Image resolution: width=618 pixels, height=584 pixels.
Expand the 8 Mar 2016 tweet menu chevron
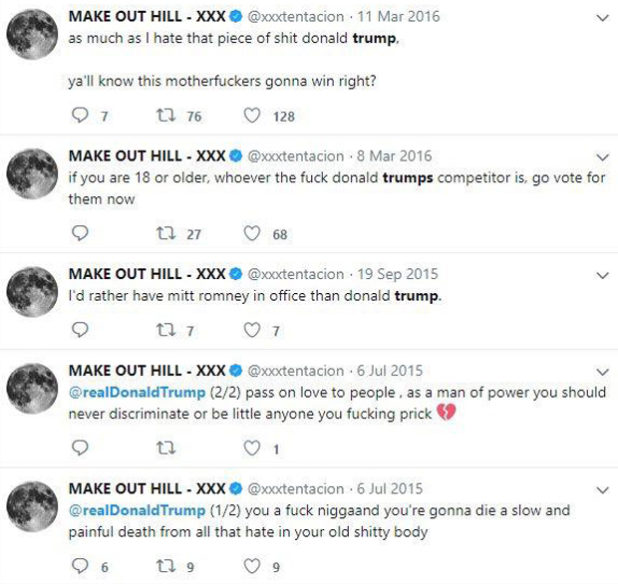coord(601,157)
